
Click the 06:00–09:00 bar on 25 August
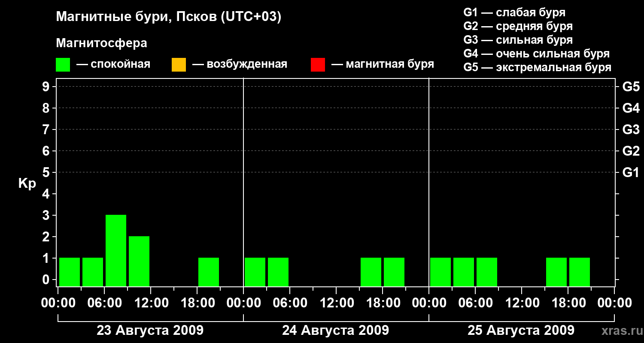click(x=487, y=272)
